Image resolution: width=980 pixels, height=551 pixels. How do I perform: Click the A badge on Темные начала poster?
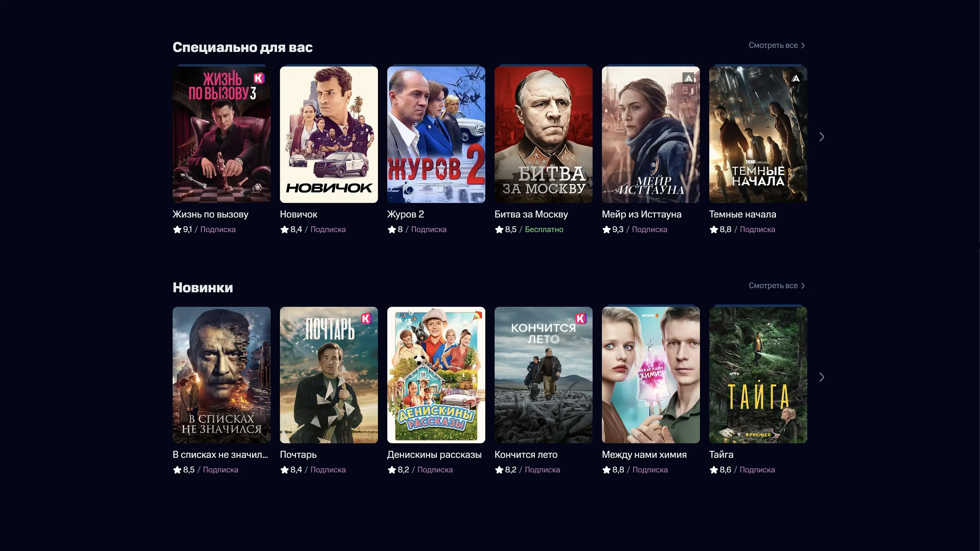(x=795, y=78)
